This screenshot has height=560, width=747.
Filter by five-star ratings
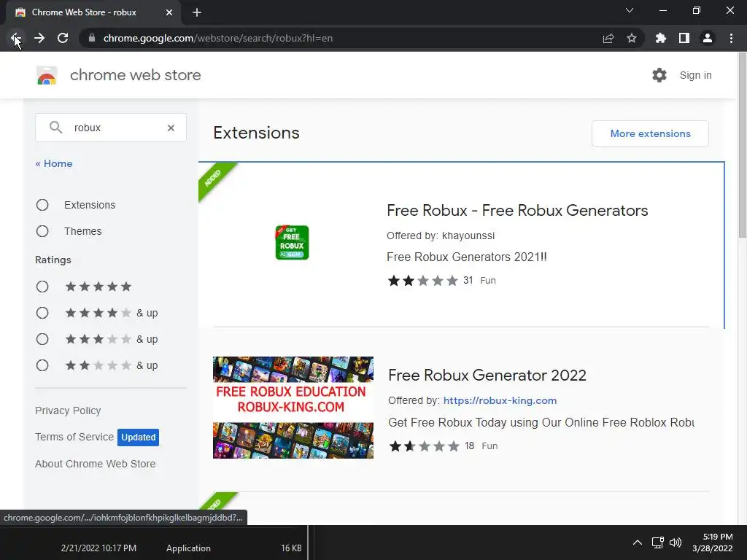[x=42, y=287]
